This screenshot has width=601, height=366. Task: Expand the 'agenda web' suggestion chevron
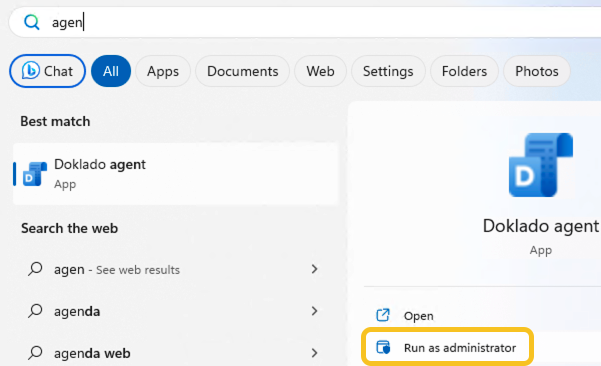(314, 353)
